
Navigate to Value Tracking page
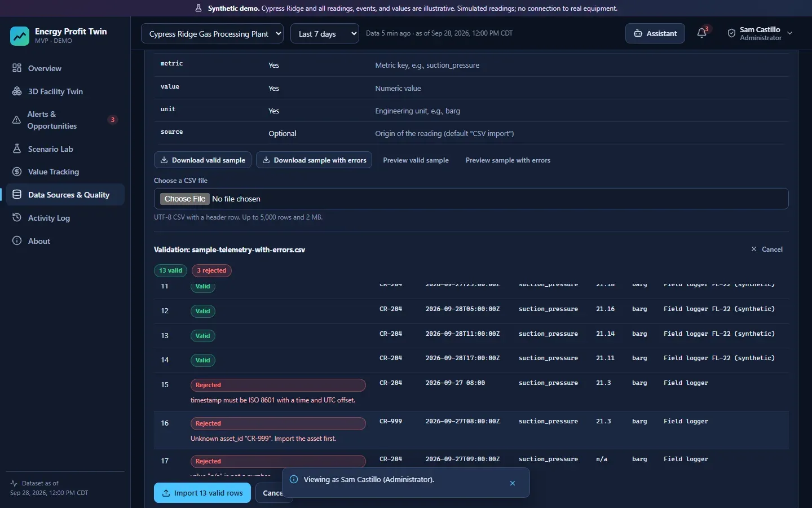pyautogui.click(x=65, y=172)
